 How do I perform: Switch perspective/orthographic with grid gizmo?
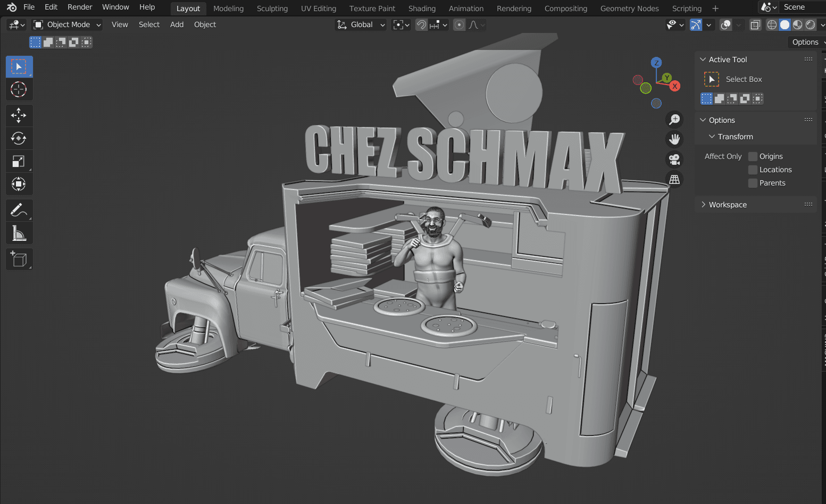coord(674,179)
